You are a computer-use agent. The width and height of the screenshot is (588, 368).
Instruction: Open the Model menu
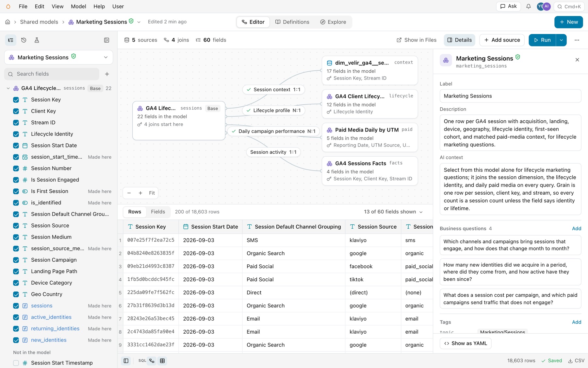pos(78,7)
